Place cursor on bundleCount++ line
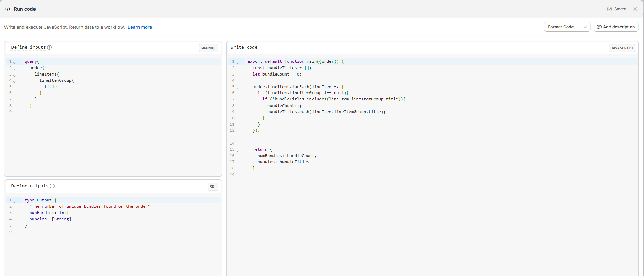644x276 pixels. (x=284, y=106)
